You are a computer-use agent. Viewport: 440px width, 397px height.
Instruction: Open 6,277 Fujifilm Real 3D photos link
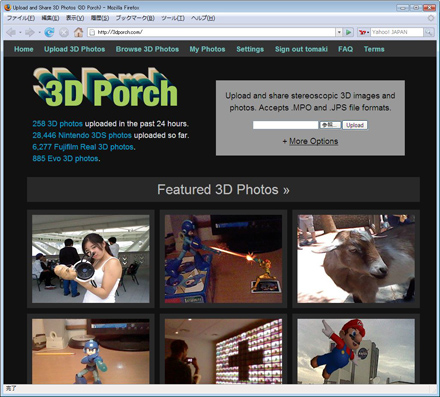tap(83, 147)
